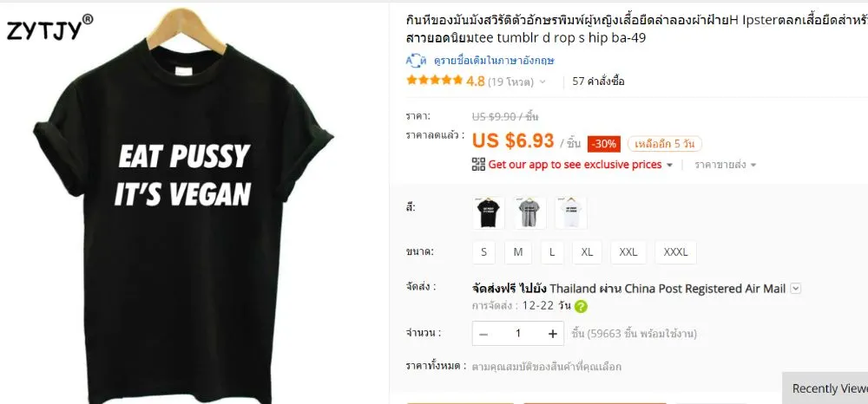Image resolution: width=868 pixels, height=404 pixels.
Task: Increase quantity with the plus button
Action: coord(552,333)
